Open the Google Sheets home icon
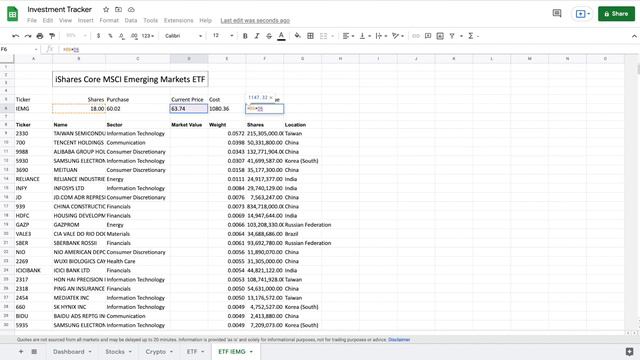This screenshot has width=640, height=360. pyautogui.click(x=13, y=14)
